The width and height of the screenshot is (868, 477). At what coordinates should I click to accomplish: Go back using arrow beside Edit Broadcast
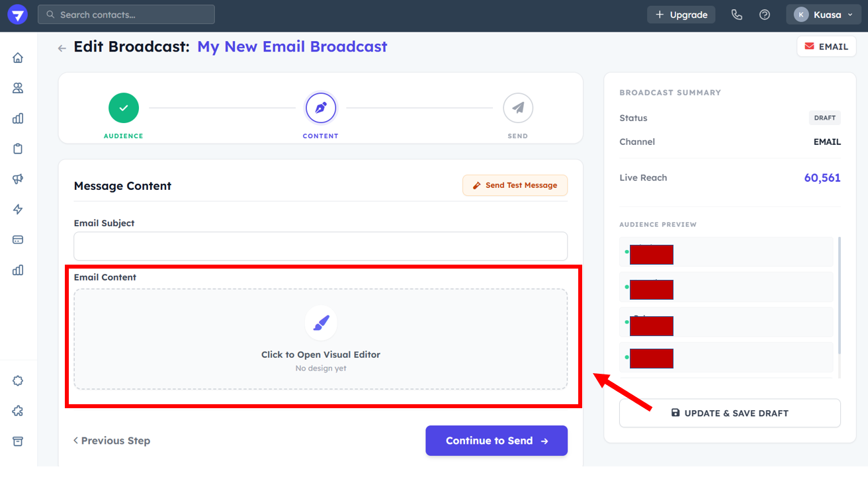pos(62,48)
